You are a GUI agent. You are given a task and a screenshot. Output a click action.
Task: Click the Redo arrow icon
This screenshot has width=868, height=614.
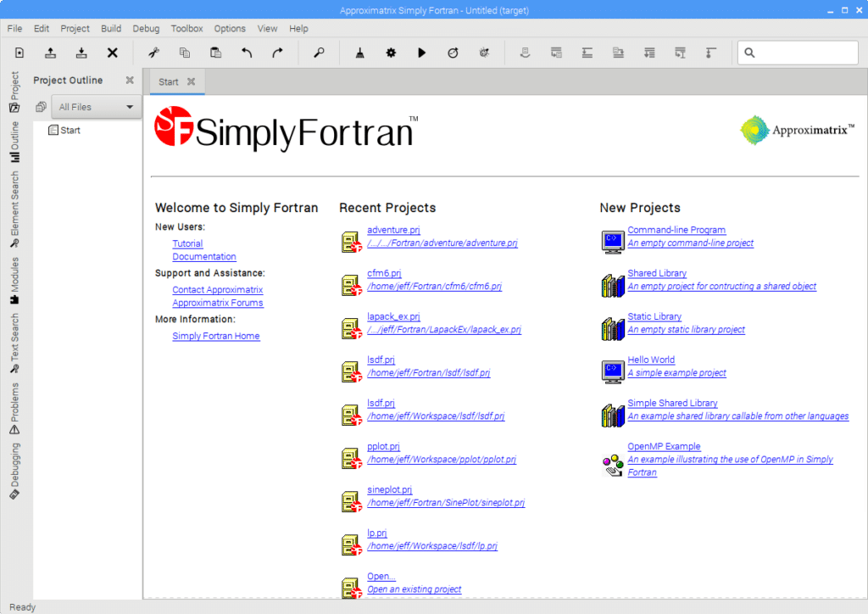(277, 53)
